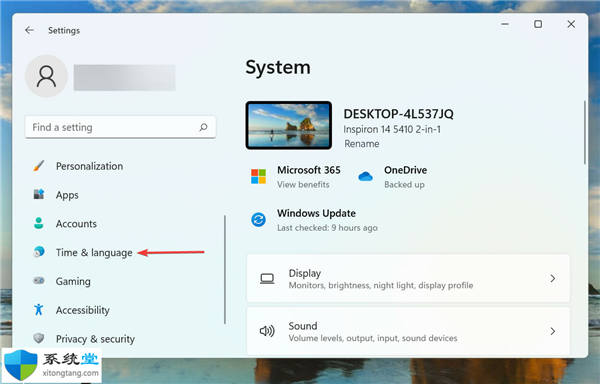Maximize the Settings window
Screen dimensions: 600x384
tap(538, 24)
